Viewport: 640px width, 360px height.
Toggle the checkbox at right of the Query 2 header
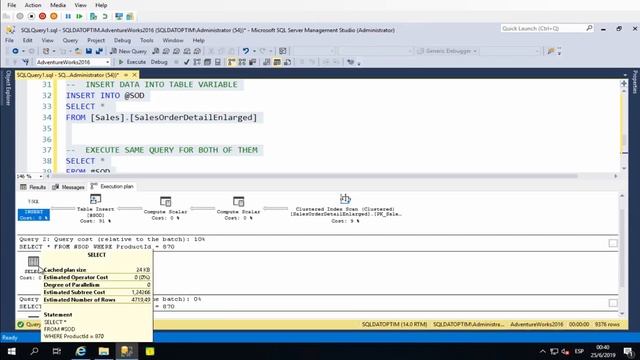pyautogui.click(x=613, y=243)
